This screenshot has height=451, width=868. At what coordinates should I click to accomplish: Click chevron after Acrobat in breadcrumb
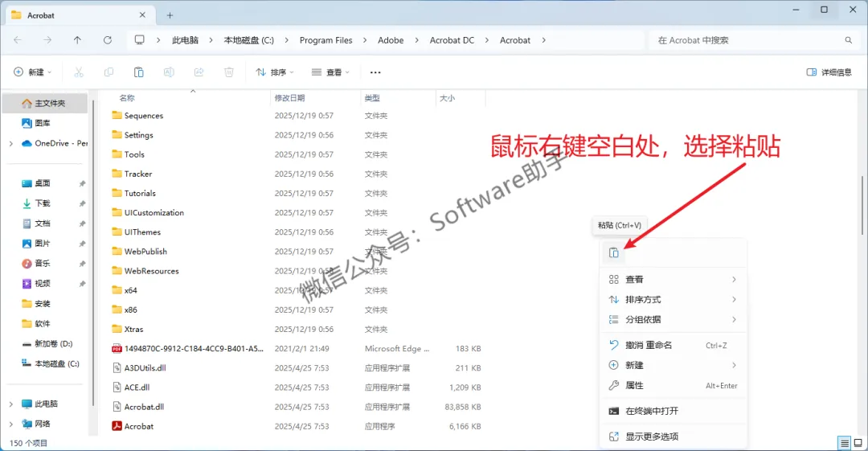pos(543,40)
